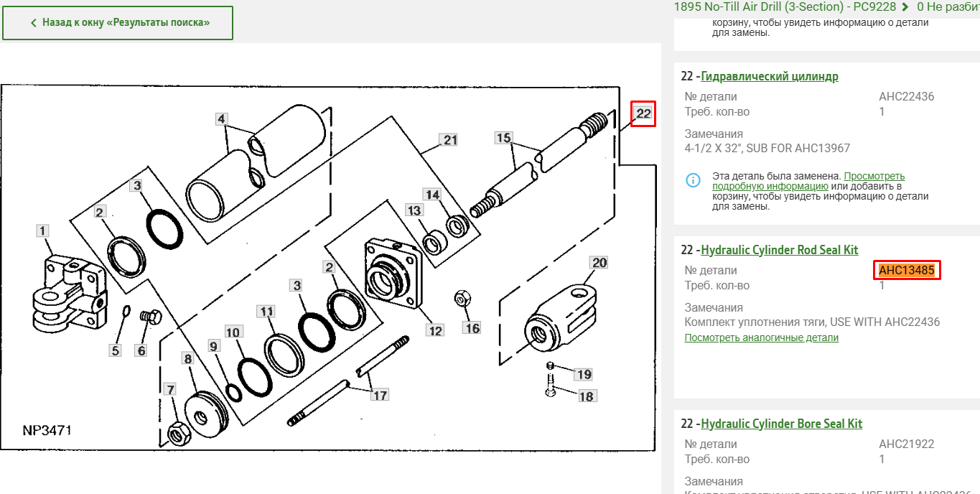Image resolution: width=980 pixels, height=494 pixels.
Task: Click the breadcrumb chevron after PC9228
Action: tap(907, 6)
